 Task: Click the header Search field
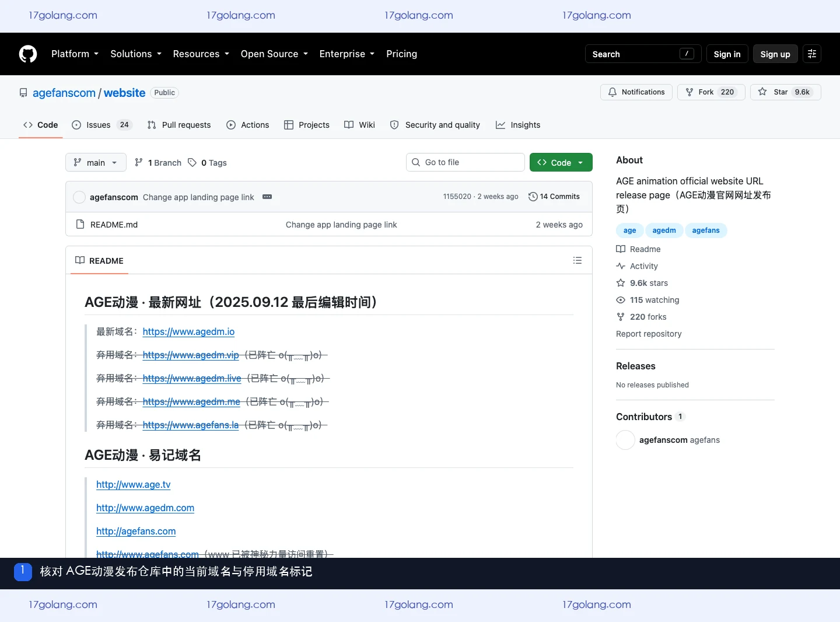click(x=643, y=54)
